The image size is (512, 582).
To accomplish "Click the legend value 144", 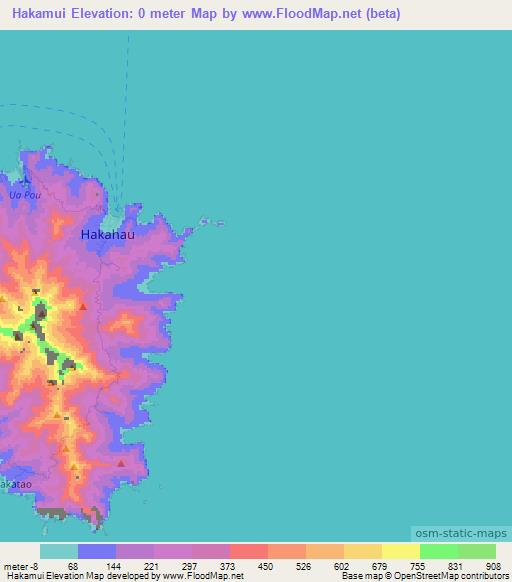I will click(x=114, y=567).
